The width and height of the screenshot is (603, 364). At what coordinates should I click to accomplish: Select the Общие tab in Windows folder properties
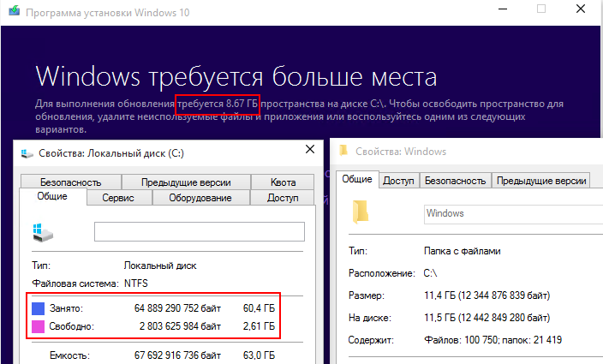pyautogui.click(x=357, y=179)
